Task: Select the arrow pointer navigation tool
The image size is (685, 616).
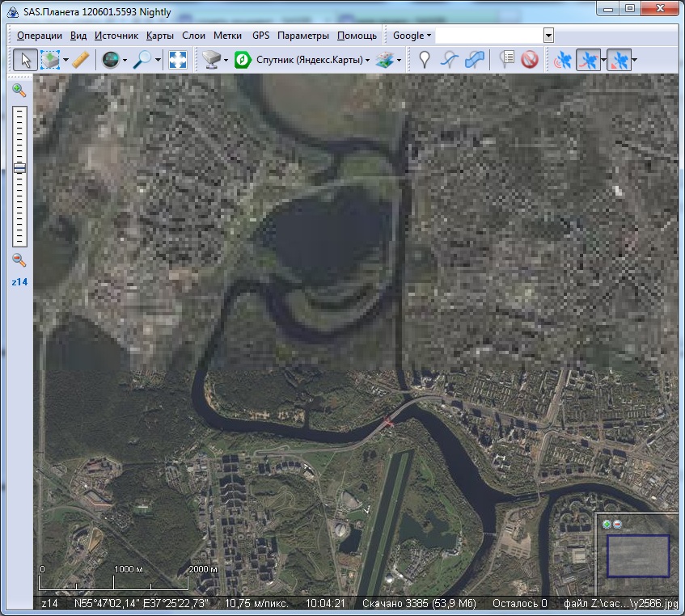Action: coord(25,60)
